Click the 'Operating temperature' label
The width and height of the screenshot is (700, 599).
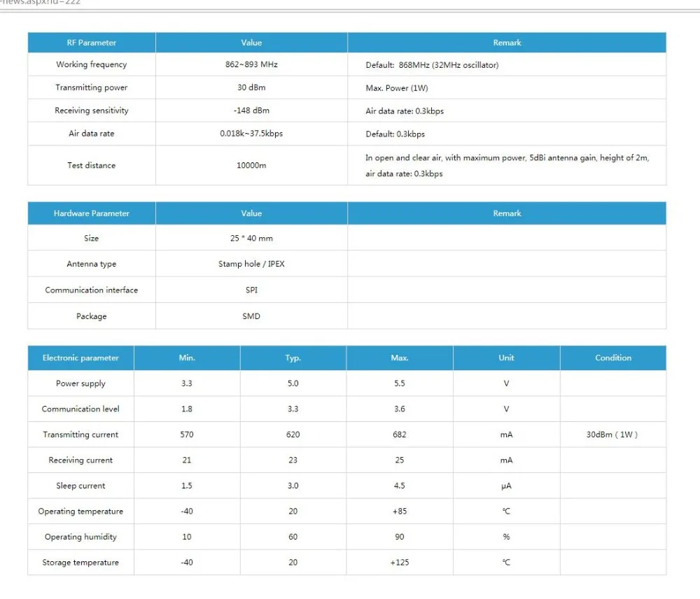(x=80, y=512)
